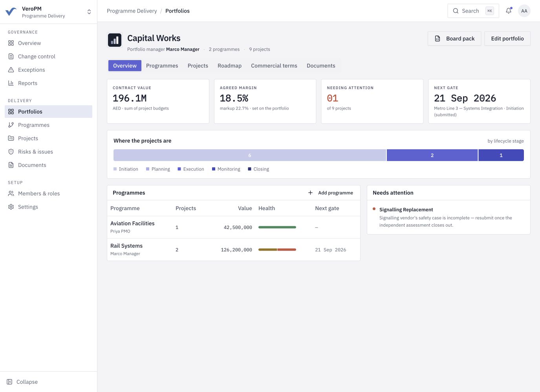Open Governance Overview in sidebar
The width and height of the screenshot is (540, 392).
49,43
